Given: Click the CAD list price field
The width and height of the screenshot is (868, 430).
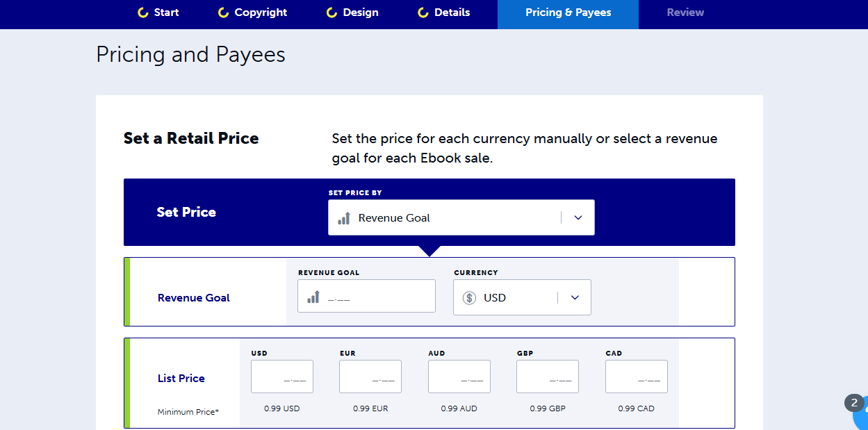Looking at the screenshot, I should point(636,376).
